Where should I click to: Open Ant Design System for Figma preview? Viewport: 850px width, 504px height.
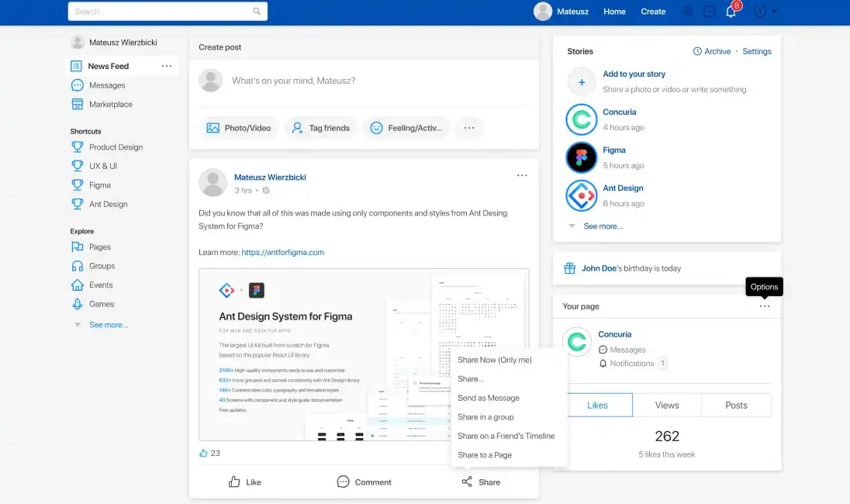pyautogui.click(x=364, y=354)
